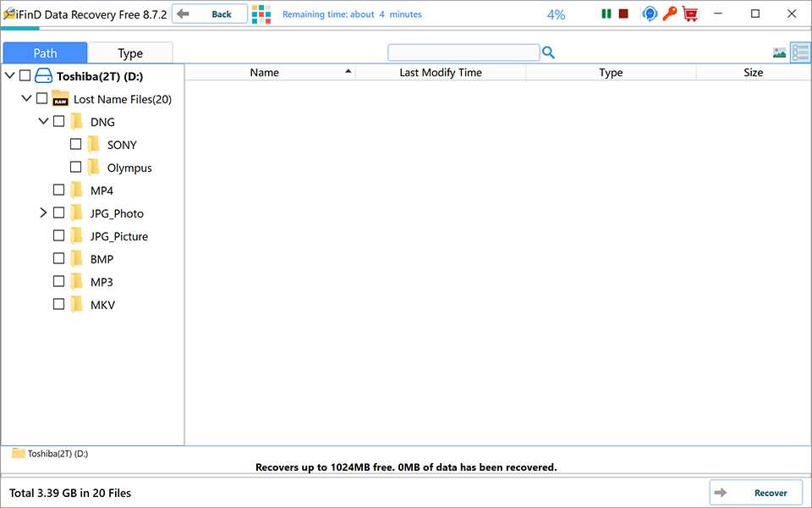Collapse the Lost Name Files node
Screen dimensions: 812x508
click(26, 98)
